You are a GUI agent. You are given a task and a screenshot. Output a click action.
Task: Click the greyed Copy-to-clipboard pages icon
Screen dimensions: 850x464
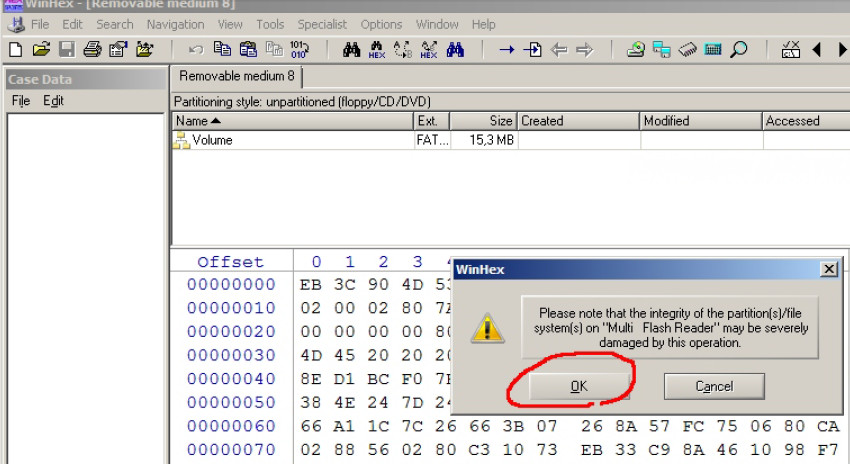tap(274, 50)
